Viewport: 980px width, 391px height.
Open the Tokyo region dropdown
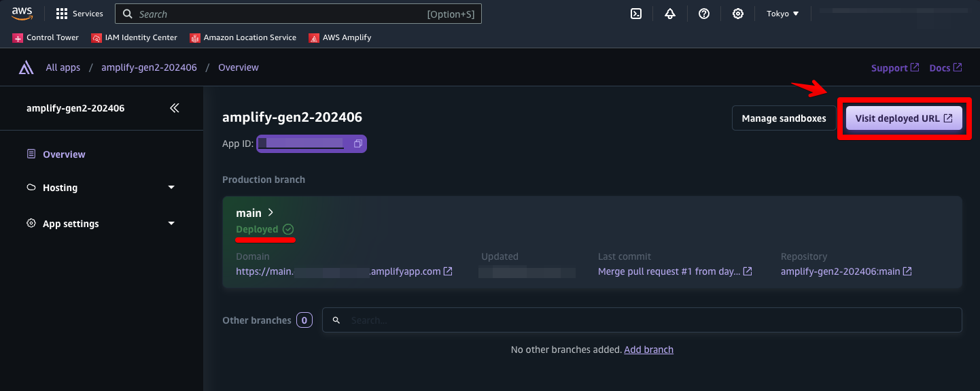click(782, 14)
